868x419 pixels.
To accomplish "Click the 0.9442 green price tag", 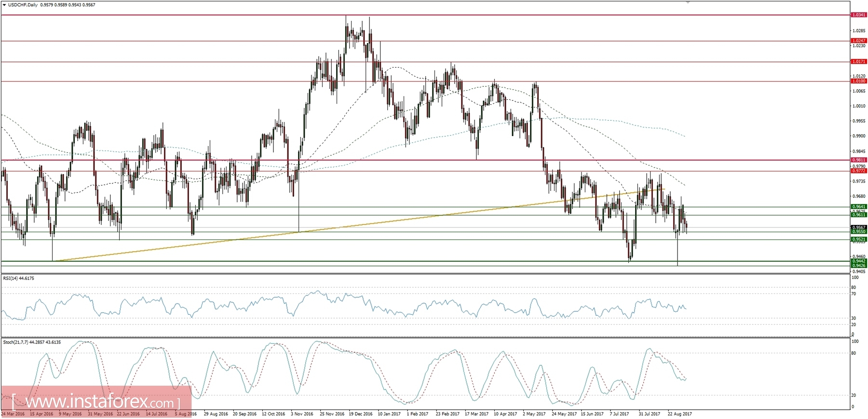I will (x=859, y=261).
